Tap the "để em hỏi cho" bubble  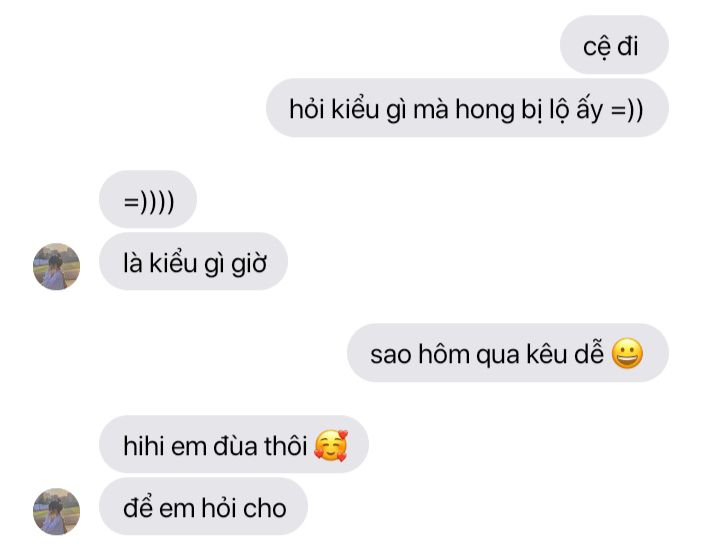tap(203, 506)
